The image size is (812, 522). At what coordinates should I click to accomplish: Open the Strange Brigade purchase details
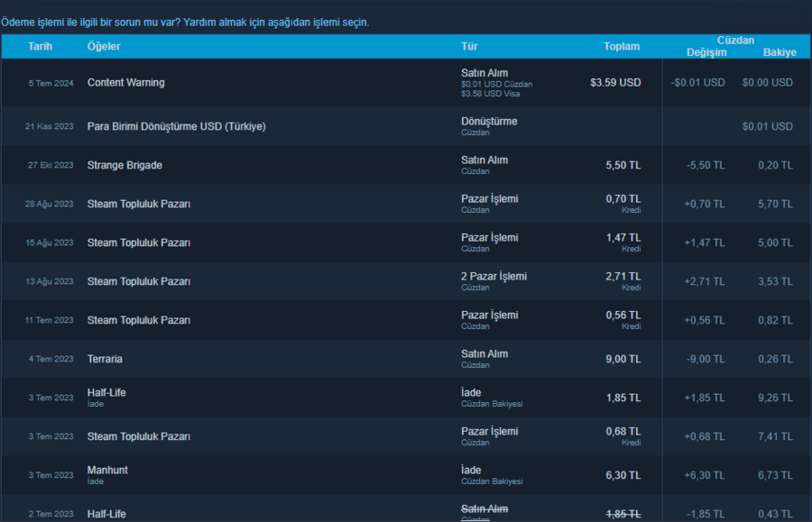point(125,166)
